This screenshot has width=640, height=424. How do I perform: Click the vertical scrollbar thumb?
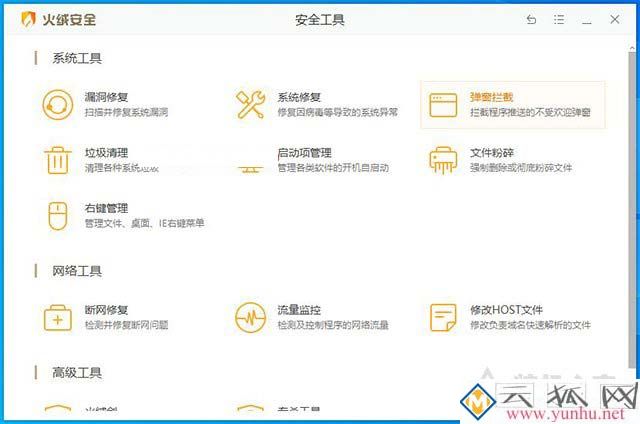[x=632, y=208]
